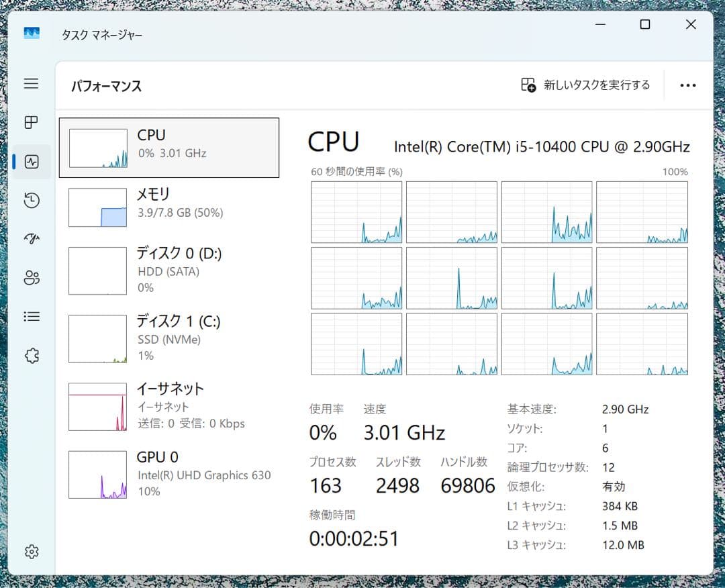Open Task Manager settings gear
725x588 pixels.
click(x=31, y=551)
